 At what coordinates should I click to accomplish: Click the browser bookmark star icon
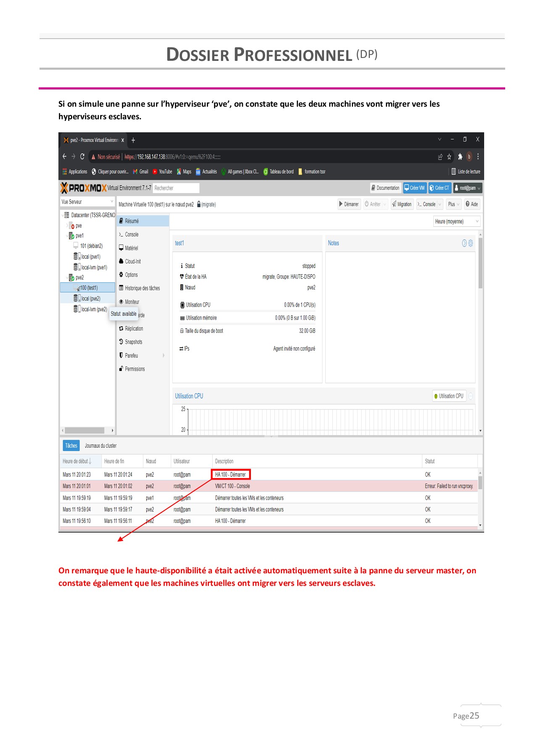pos(449,157)
